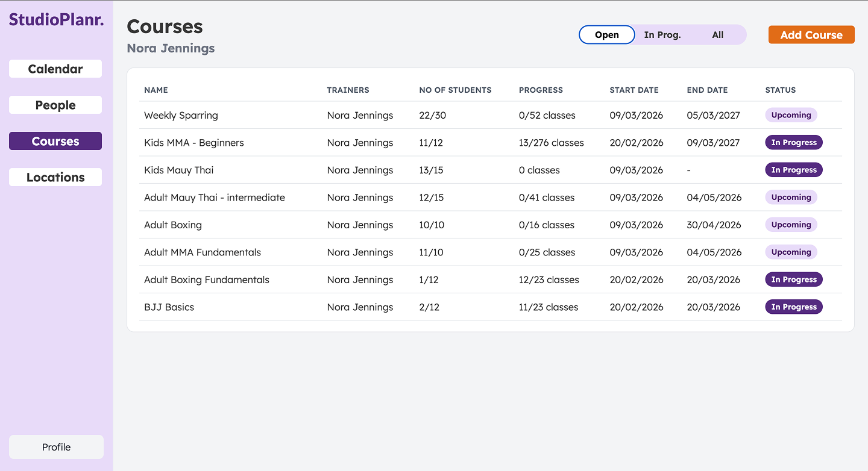Click the Upcoming badge for Adult Boxing
Viewport: 868px width, 471px height.
[x=791, y=224]
